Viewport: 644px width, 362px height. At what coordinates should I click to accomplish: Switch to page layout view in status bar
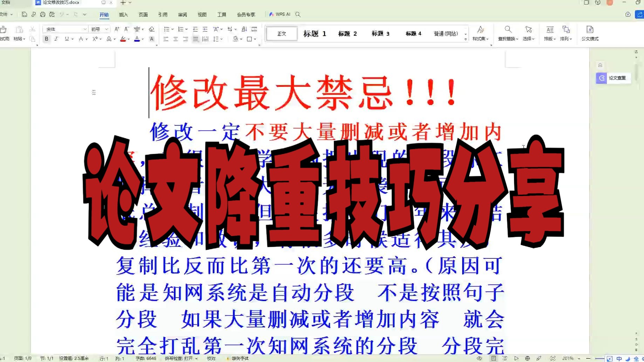[x=493, y=358]
